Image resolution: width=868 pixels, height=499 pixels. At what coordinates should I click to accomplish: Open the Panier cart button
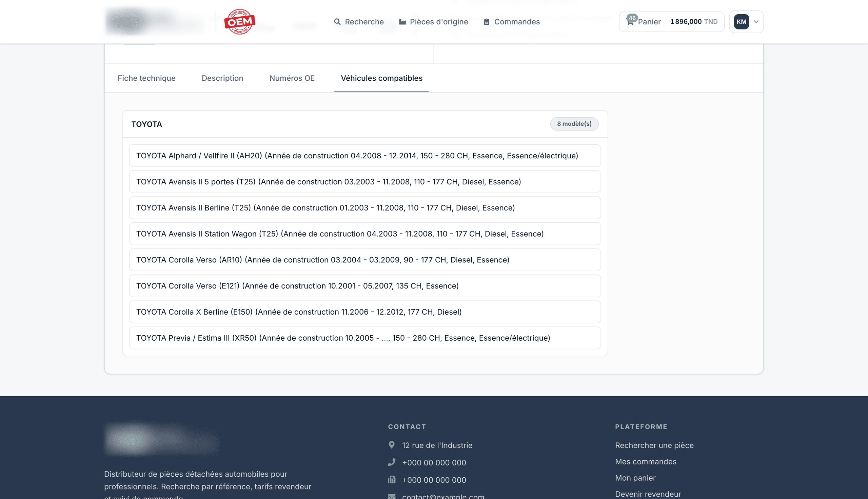click(x=672, y=22)
